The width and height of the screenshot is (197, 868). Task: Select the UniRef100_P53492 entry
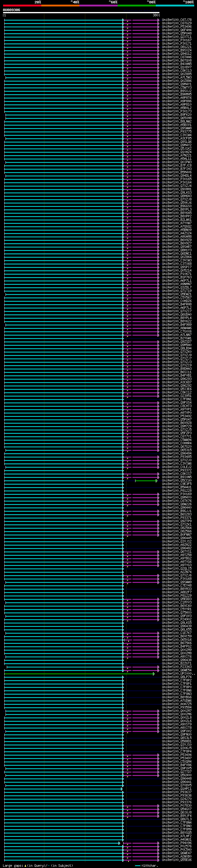(x=177, y=416)
